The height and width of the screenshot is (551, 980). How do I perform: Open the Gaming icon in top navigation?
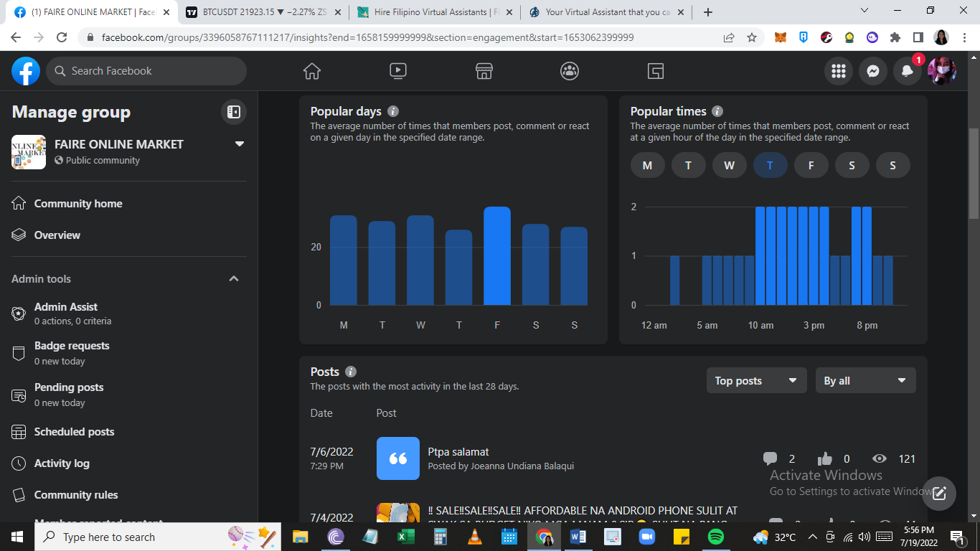[x=656, y=71]
